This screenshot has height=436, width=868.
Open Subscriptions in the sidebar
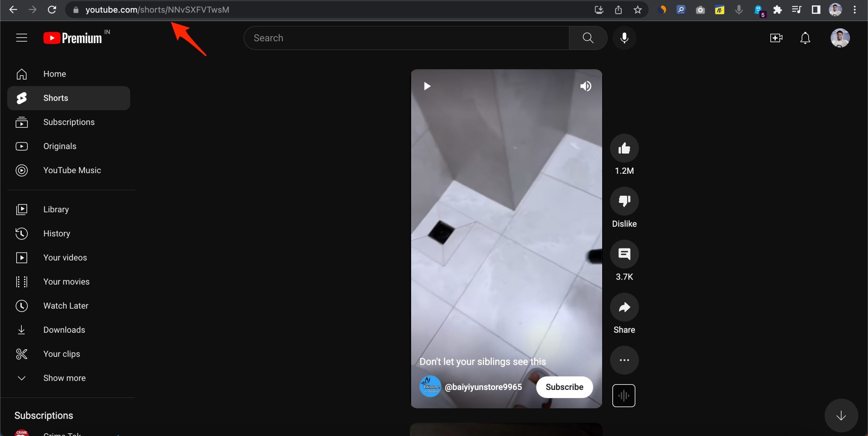(x=69, y=122)
